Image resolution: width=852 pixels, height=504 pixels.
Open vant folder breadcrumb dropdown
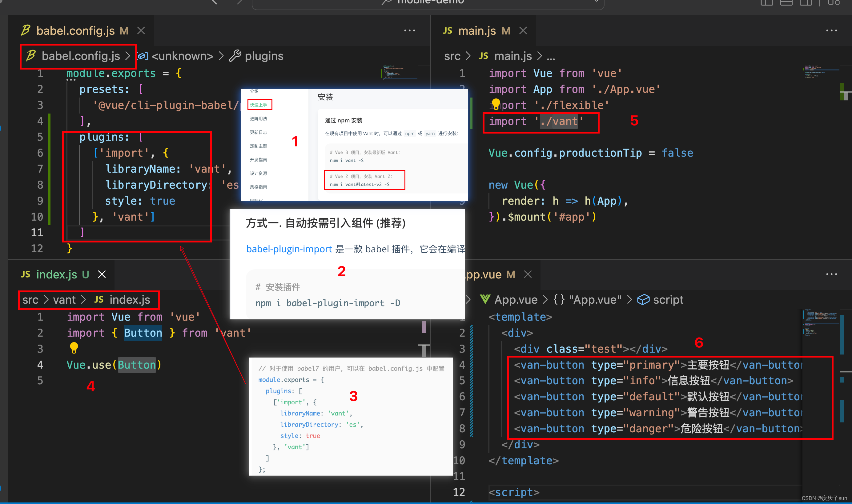64,300
